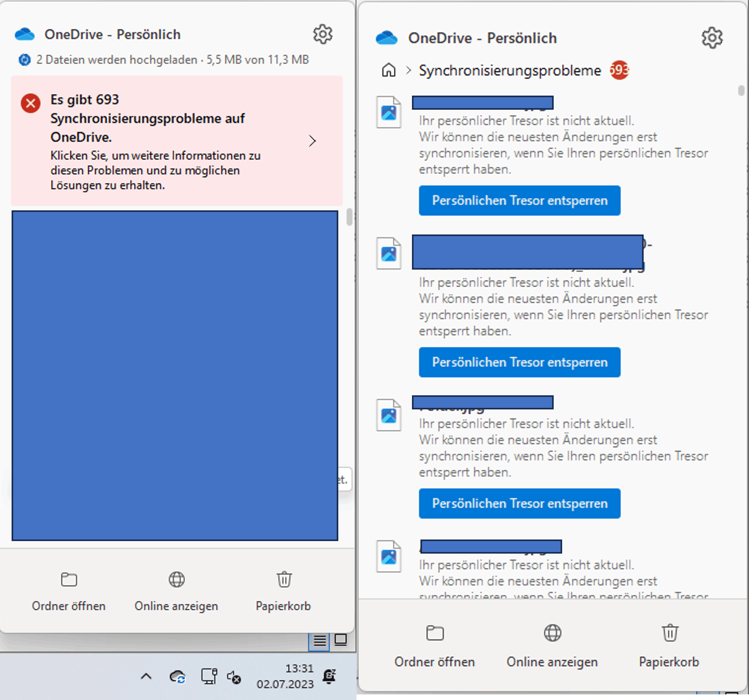Open settings gear in right OneDrive panel
Viewport: 749px width, 700px height.
pyautogui.click(x=712, y=38)
